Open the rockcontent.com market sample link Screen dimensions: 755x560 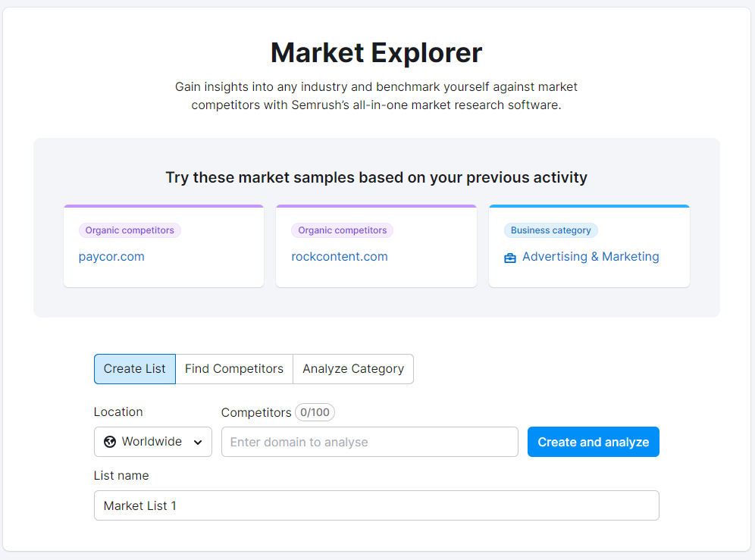point(340,257)
